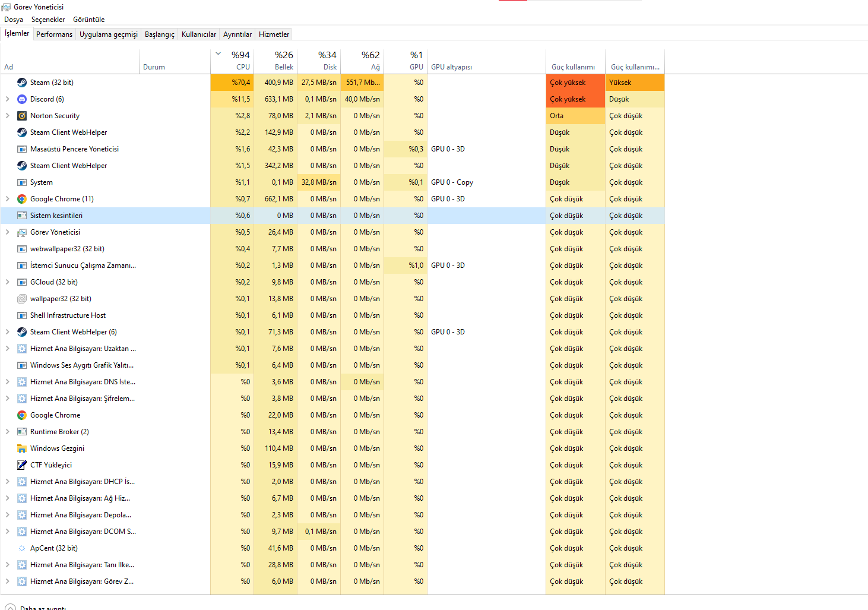Screen dimensions: 868x610
Task: Click the Görev Yöneticisi title bar icon
Action: [x=6, y=7]
